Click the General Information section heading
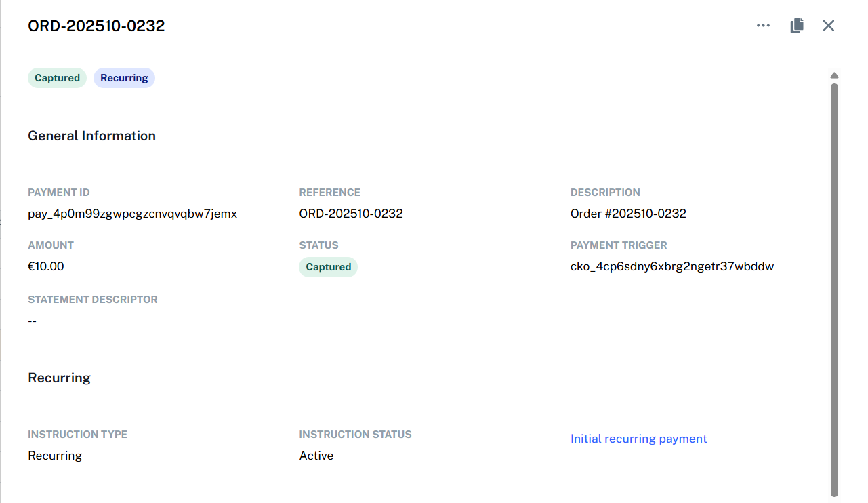The height and width of the screenshot is (503, 868). click(x=91, y=136)
